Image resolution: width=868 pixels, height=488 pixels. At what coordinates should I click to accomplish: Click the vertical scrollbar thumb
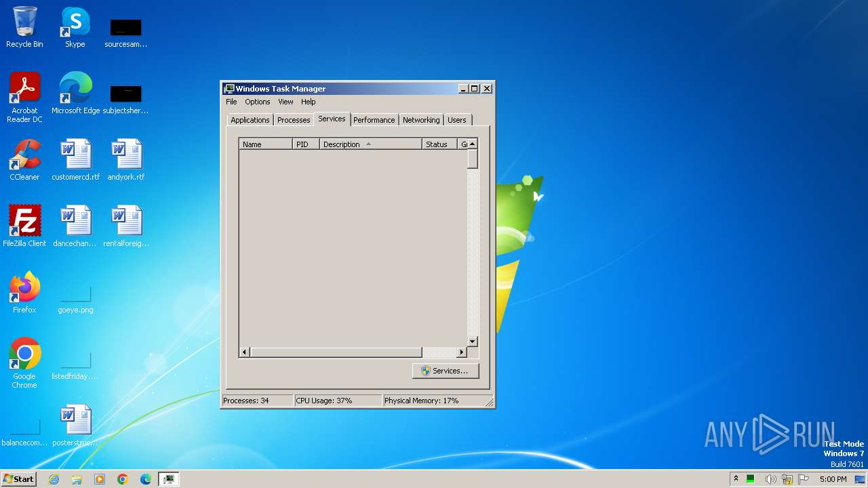tap(473, 159)
